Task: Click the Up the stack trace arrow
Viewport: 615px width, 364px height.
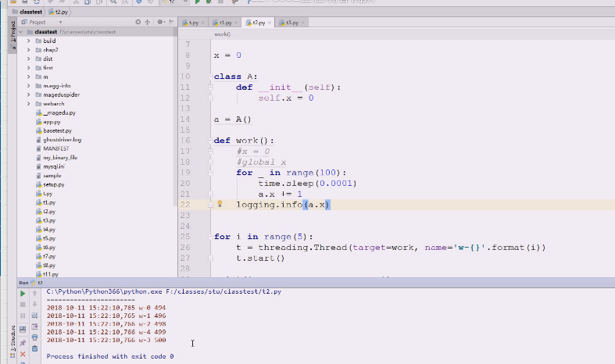Action: point(34,294)
